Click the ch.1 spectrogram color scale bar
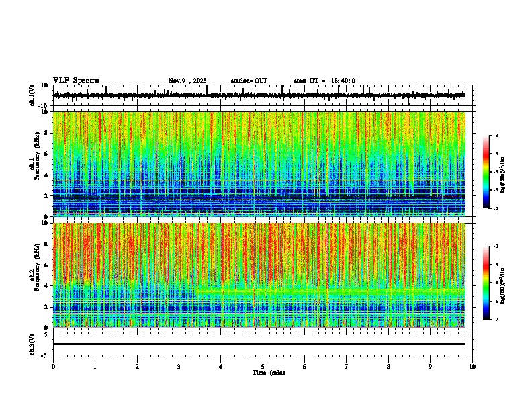The width and height of the screenshot is (532, 411). [486, 172]
